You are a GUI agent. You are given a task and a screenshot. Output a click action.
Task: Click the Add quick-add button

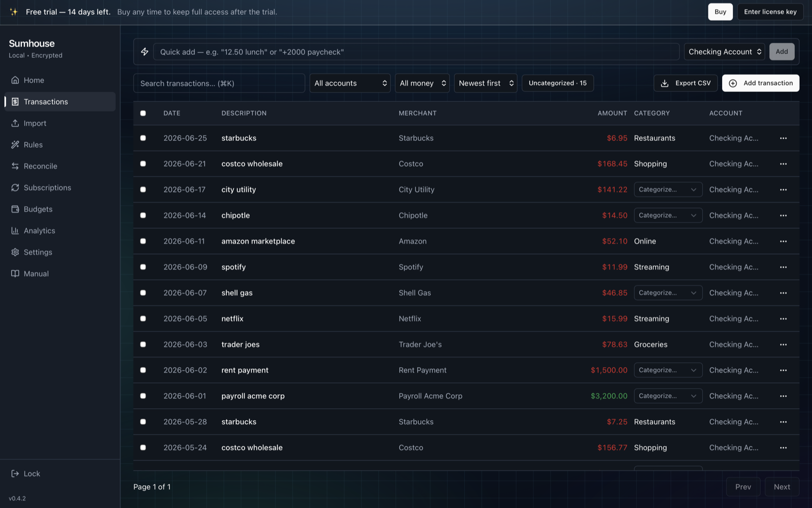[x=782, y=52]
